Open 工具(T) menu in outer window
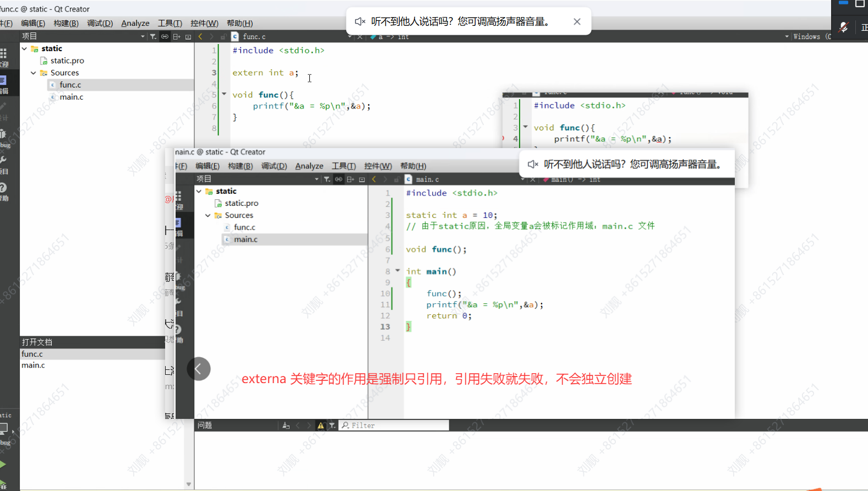 tap(170, 23)
